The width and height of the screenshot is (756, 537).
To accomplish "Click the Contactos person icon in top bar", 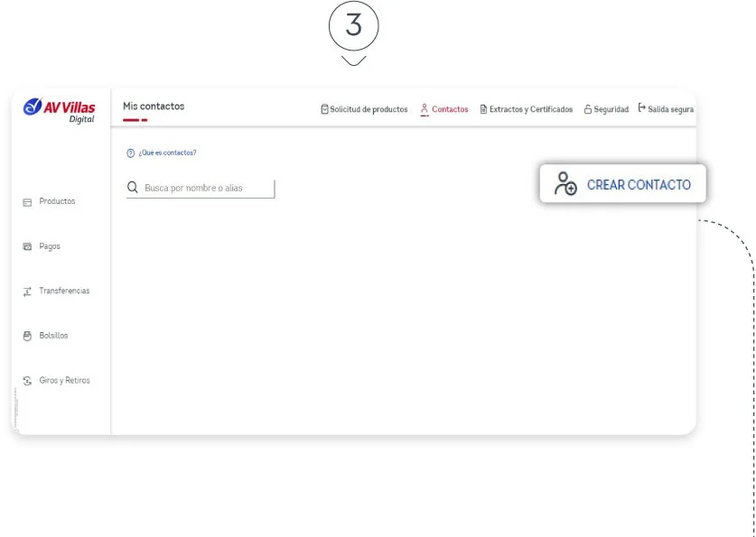I will tap(424, 108).
